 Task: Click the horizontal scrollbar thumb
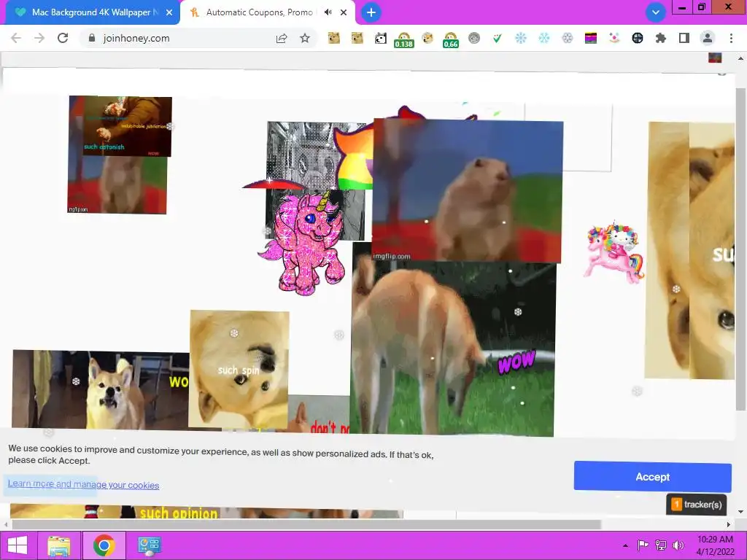(306, 524)
